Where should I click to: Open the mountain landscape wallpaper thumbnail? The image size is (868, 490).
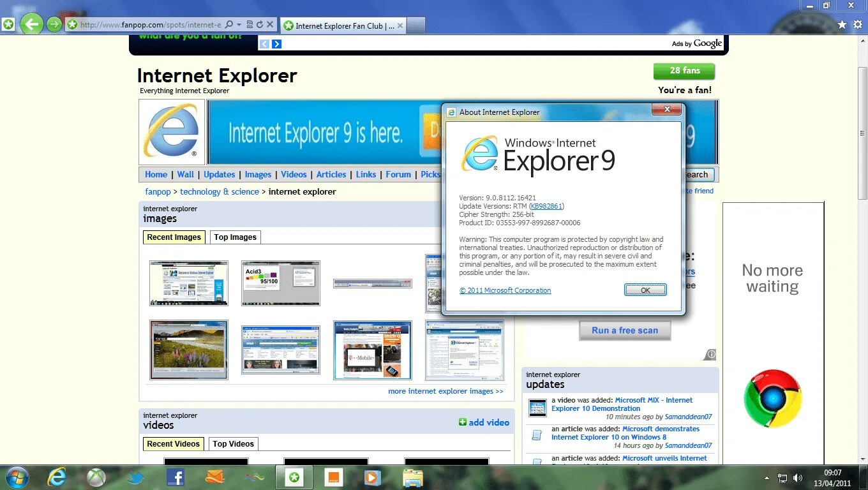pyautogui.click(x=189, y=350)
